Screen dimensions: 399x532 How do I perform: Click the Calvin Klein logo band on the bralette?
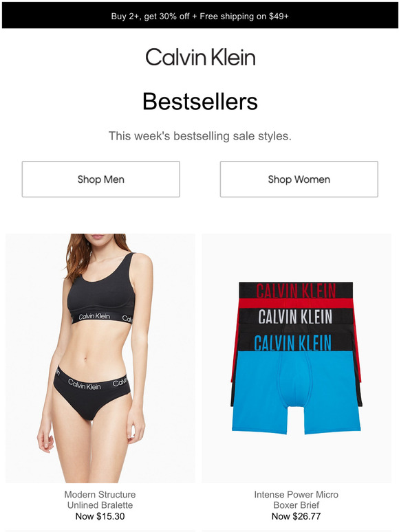coord(102,318)
